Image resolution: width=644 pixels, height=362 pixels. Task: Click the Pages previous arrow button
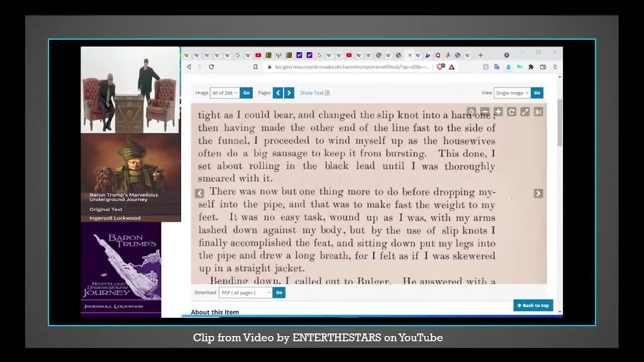(x=278, y=93)
